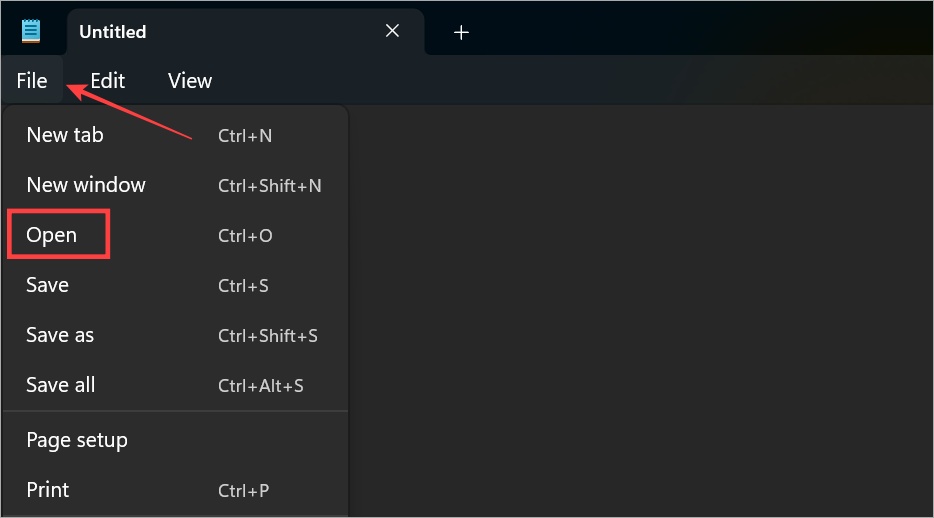Open the File menu
The width and height of the screenshot is (934, 518).
32,80
